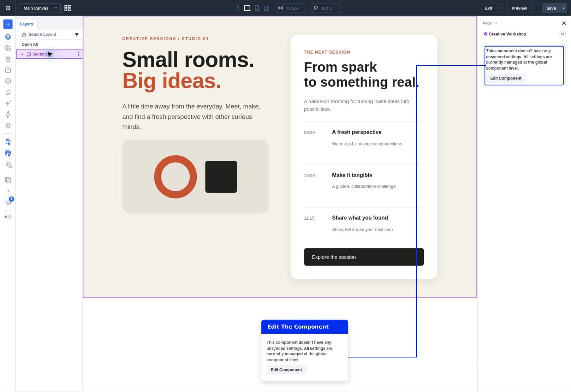Expand the Exit button dropdown arrow
The height and width of the screenshot is (392, 571).
[500, 8]
